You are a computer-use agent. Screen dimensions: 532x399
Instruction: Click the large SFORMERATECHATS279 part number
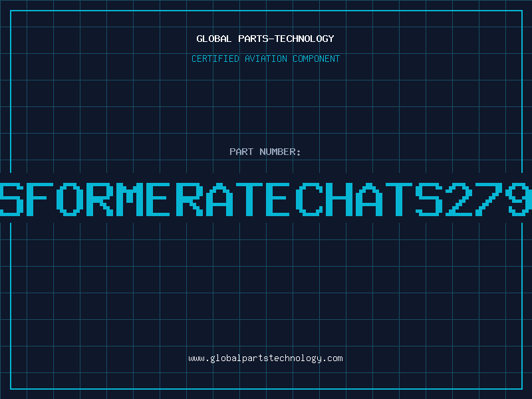(266, 199)
